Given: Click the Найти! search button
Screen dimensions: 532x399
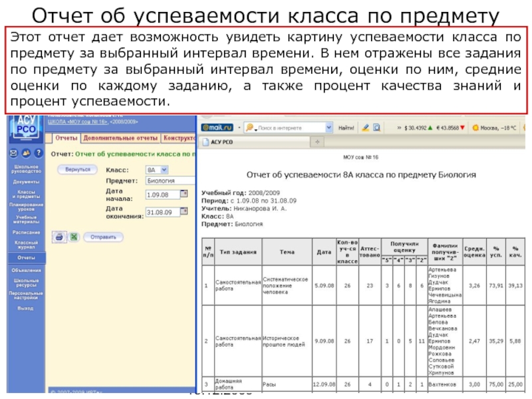Looking at the screenshot, I should tap(347, 127).
